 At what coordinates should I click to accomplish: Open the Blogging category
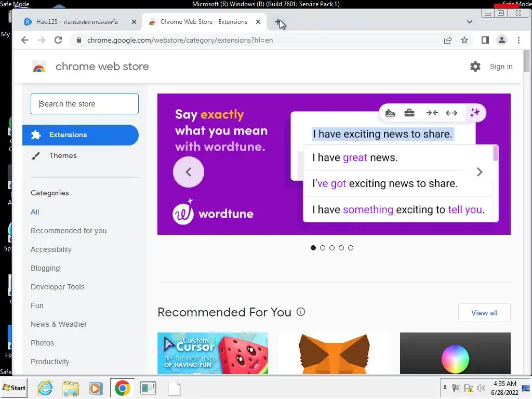pos(45,268)
